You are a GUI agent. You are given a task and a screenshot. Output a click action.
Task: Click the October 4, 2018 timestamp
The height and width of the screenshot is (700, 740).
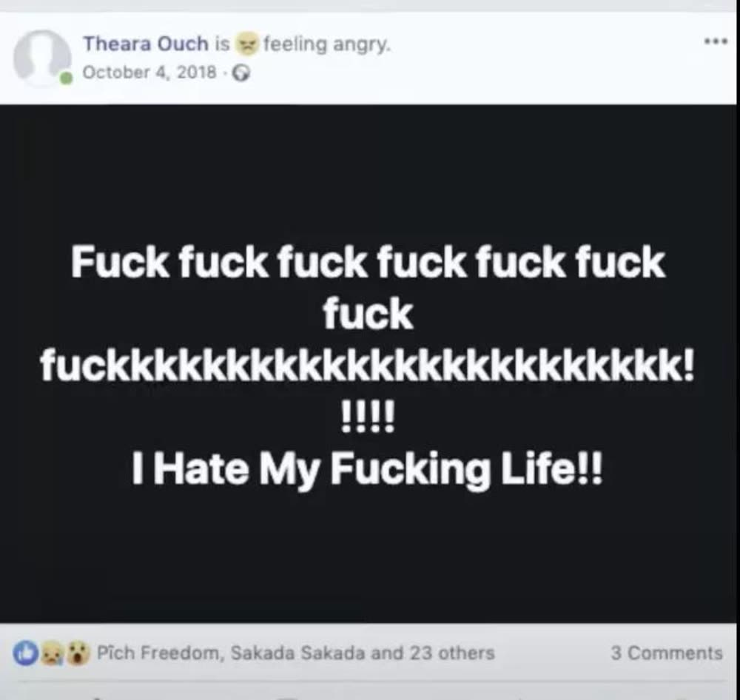coord(149,73)
